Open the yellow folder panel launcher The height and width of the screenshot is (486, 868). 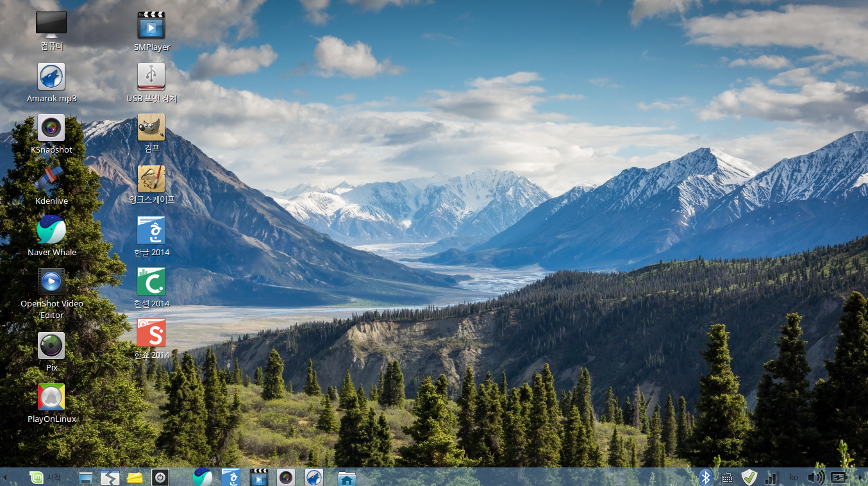pos(135,477)
